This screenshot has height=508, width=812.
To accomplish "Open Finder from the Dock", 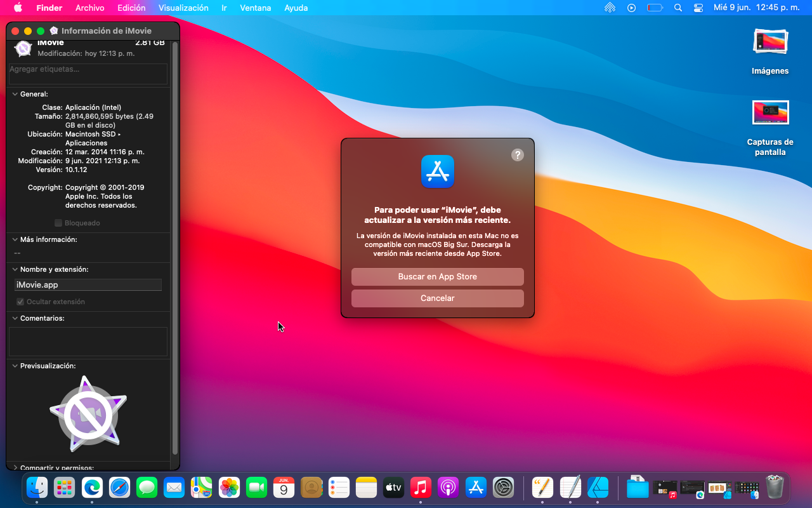I will coord(37,488).
